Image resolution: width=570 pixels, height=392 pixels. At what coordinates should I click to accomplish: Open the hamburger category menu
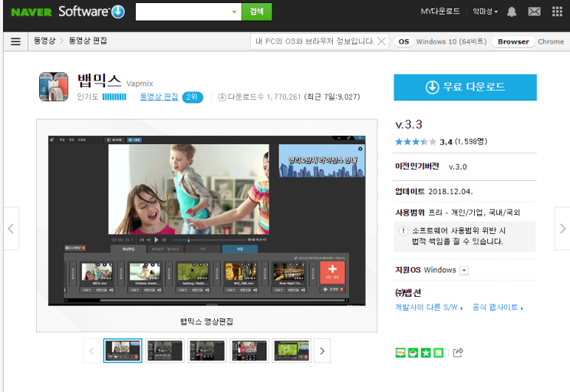(15, 41)
